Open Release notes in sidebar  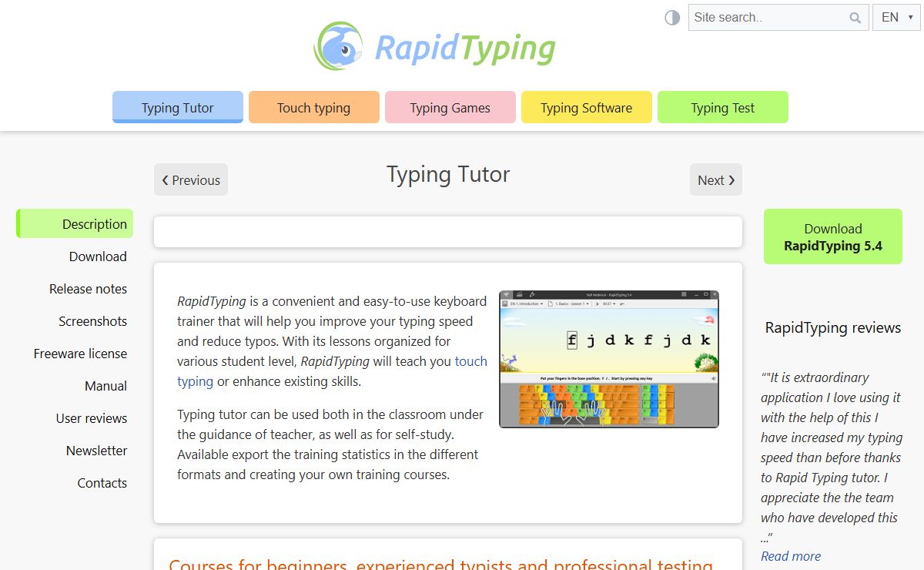(88, 289)
